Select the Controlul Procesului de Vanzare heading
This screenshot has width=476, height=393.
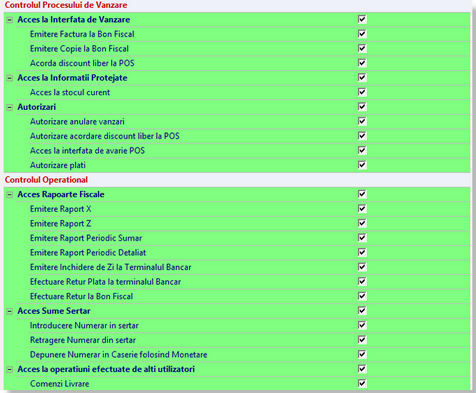pyautogui.click(x=66, y=5)
